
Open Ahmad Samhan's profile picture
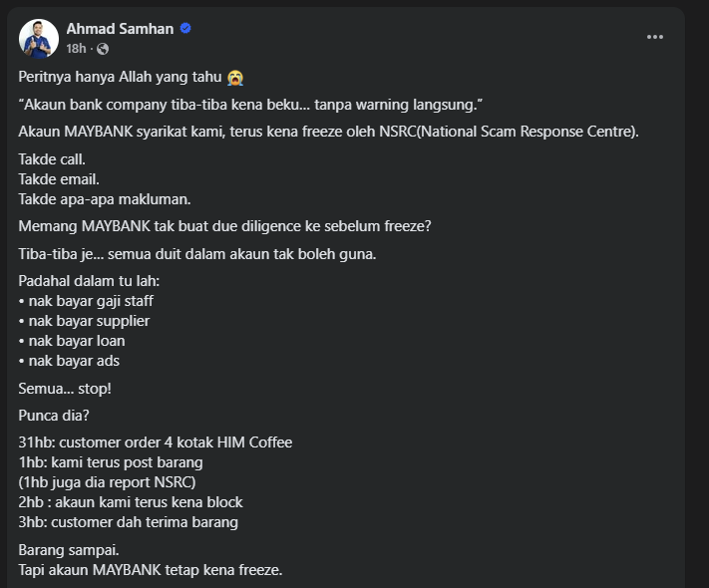(x=39, y=38)
